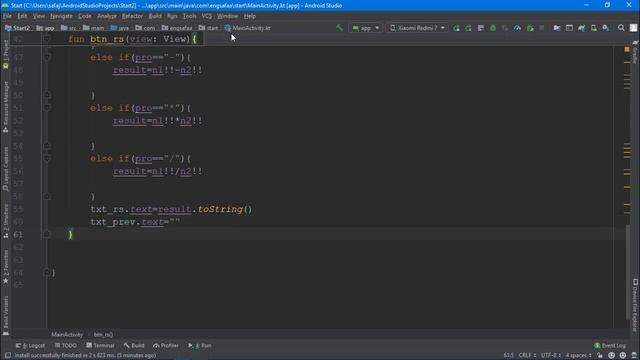
Task: Click the java folder breadcrumb
Action: tap(120, 28)
